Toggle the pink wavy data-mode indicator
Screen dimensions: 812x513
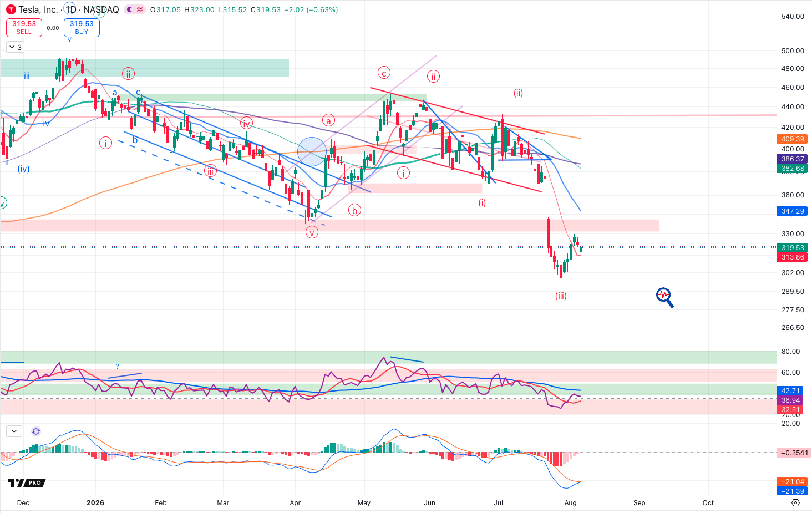(x=140, y=9)
